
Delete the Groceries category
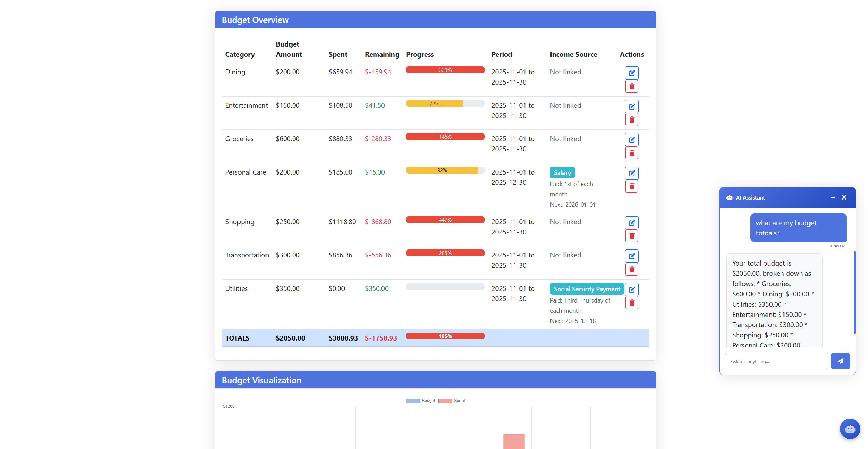(632, 153)
